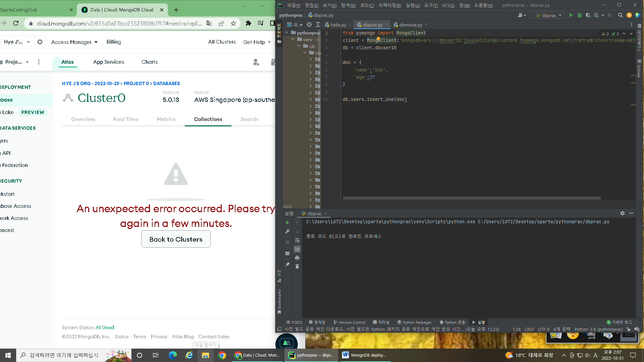Open the dbprac run configuration dropdown
644x362 pixels.
(x=548, y=15)
